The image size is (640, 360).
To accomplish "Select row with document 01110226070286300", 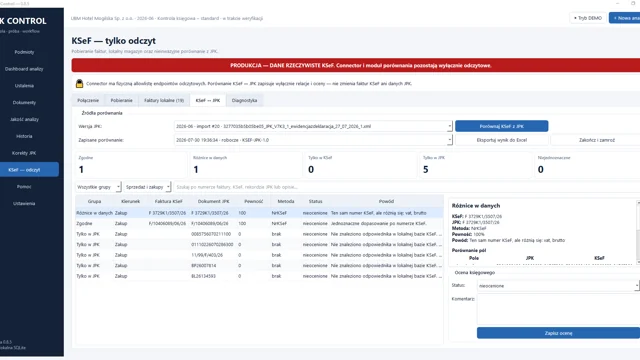I will click(x=259, y=244).
